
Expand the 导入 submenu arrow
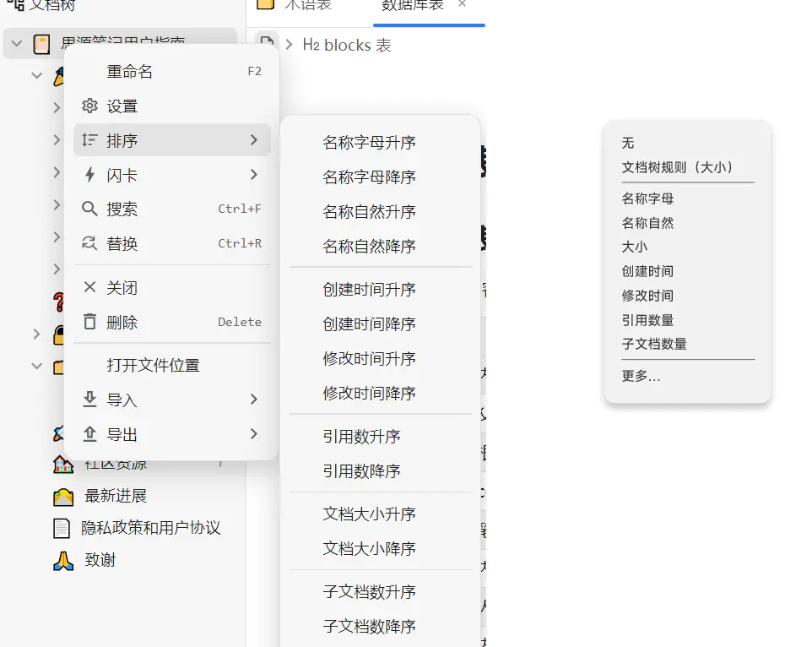pyautogui.click(x=254, y=400)
